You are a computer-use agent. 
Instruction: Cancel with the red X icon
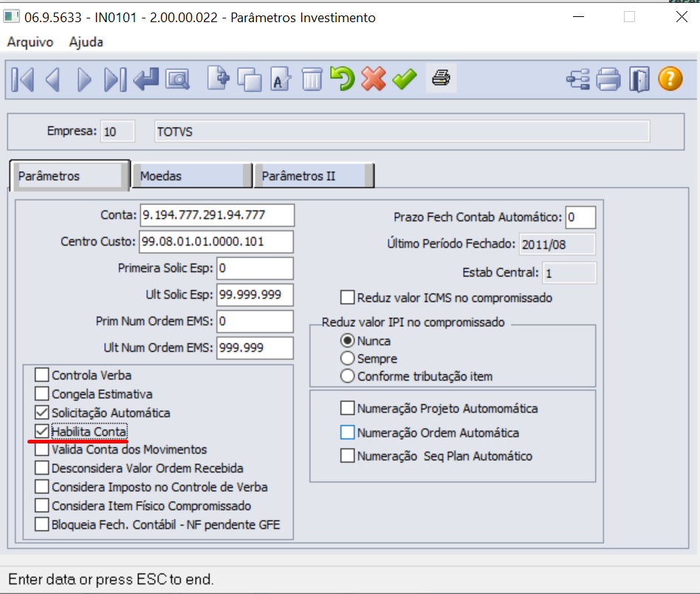pyautogui.click(x=373, y=78)
